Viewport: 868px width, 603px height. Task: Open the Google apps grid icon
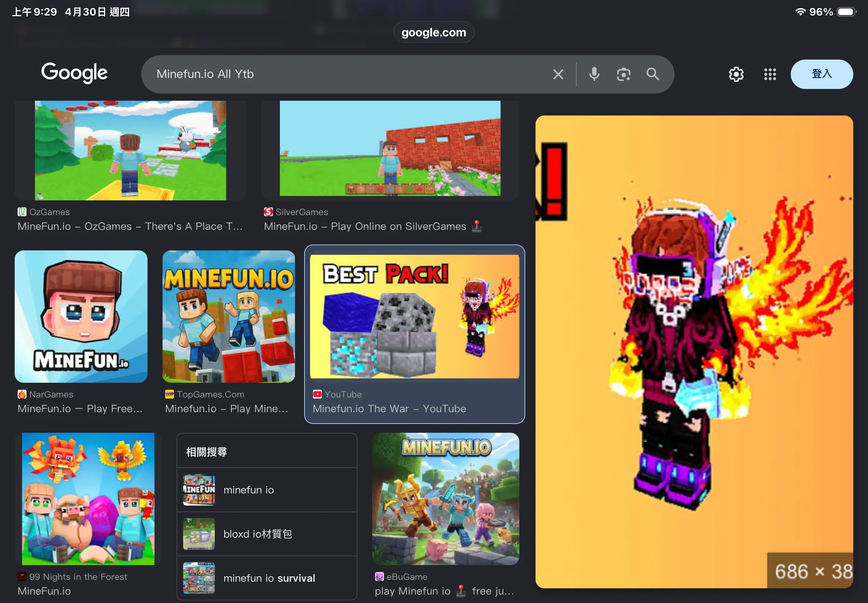tap(770, 74)
